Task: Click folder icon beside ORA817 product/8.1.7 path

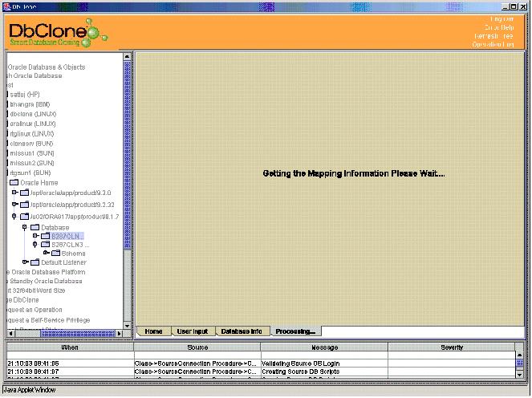Action: (24, 217)
